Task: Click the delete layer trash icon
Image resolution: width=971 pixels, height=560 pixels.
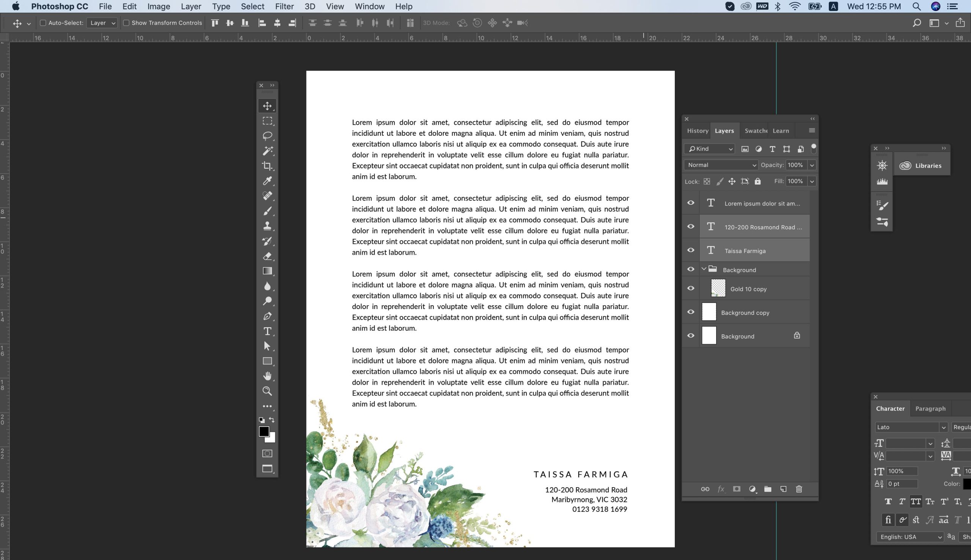Action: [x=799, y=489]
